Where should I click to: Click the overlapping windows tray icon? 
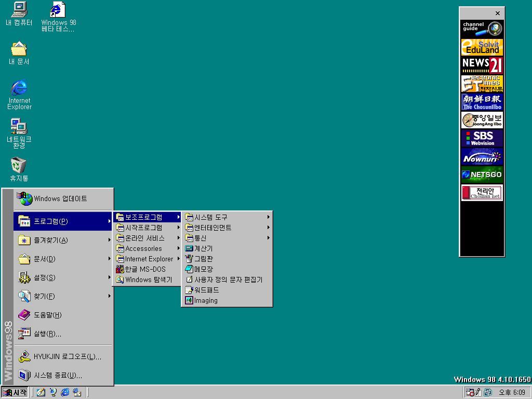(x=488, y=392)
